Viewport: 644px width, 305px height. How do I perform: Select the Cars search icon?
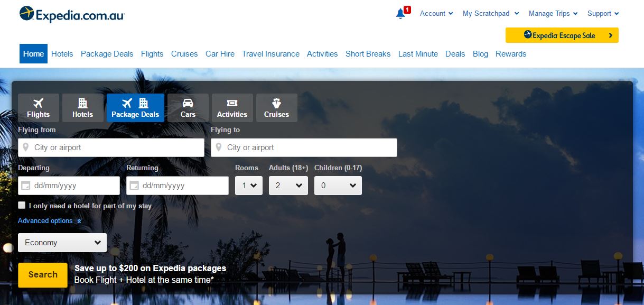tap(188, 104)
